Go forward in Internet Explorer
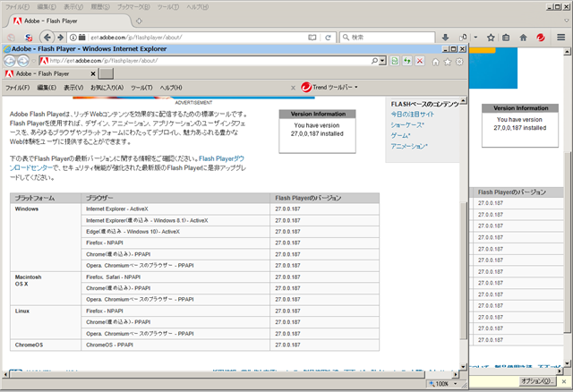 [23, 61]
